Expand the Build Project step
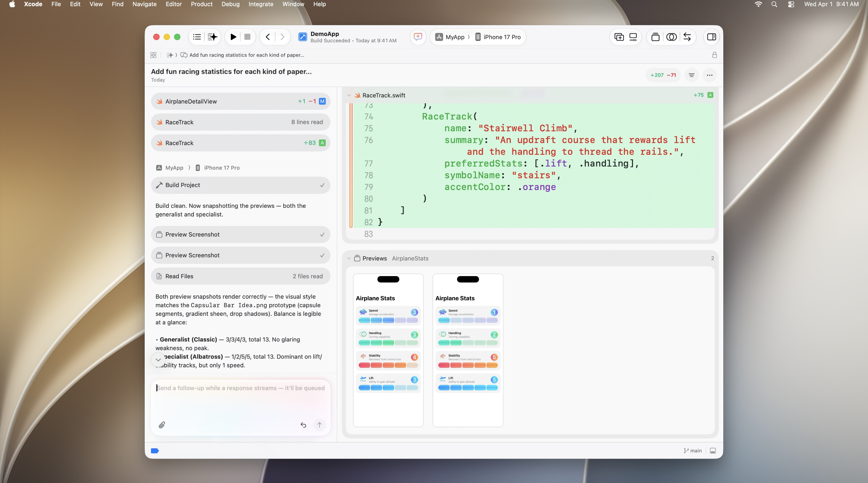 point(241,185)
